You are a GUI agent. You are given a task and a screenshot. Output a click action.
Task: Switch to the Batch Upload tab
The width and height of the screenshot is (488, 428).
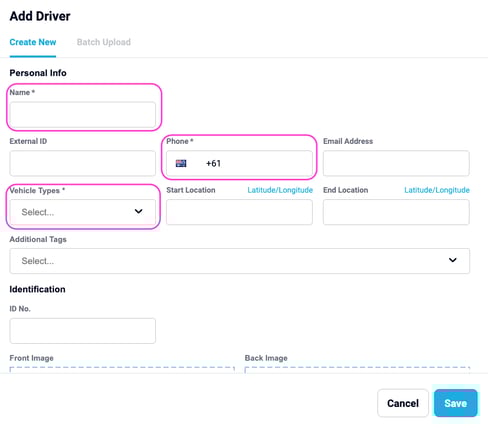click(104, 42)
